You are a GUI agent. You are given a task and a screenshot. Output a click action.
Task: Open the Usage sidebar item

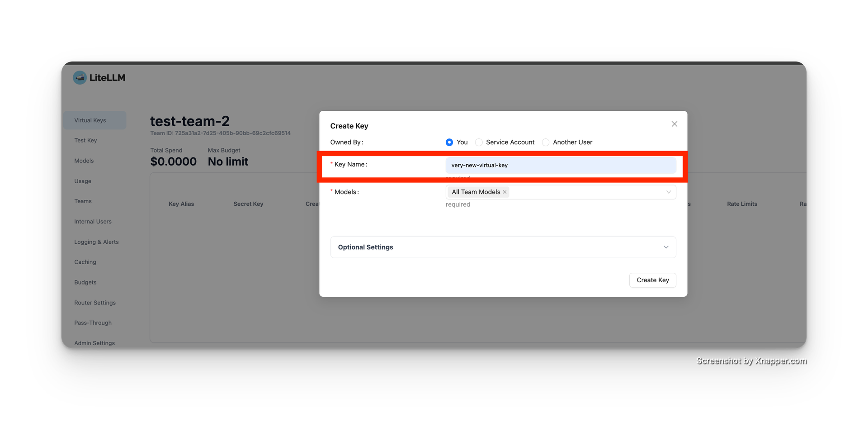coord(83,181)
